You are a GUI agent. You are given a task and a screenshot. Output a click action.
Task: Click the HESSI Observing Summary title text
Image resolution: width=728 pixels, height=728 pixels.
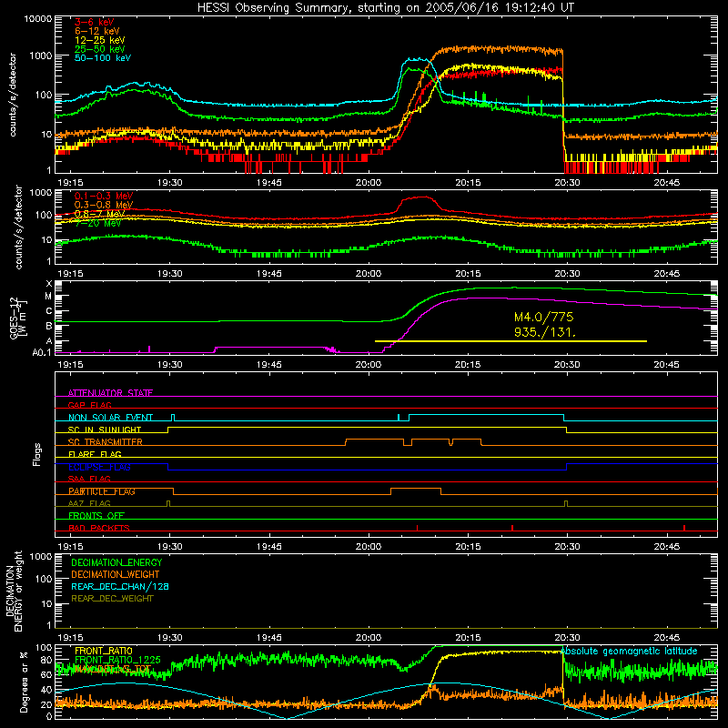click(x=386, y=8)
